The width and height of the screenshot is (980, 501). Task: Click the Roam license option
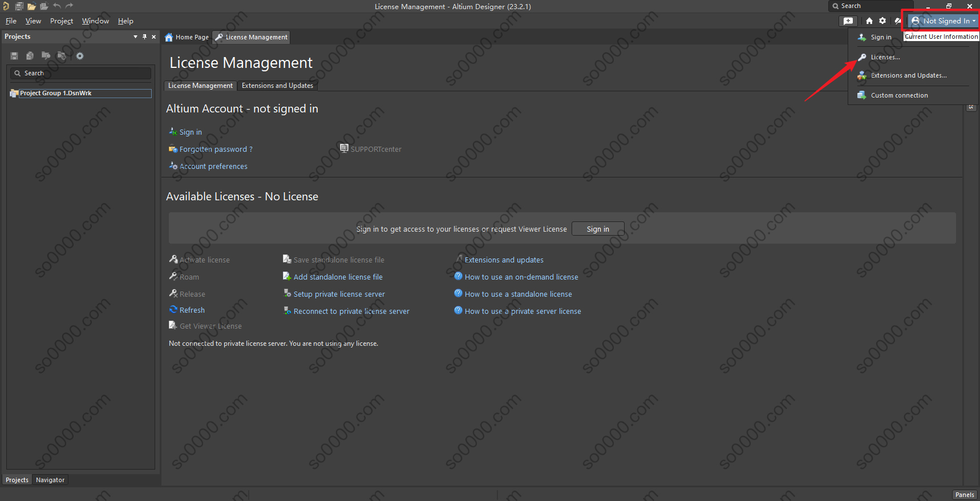189,277
